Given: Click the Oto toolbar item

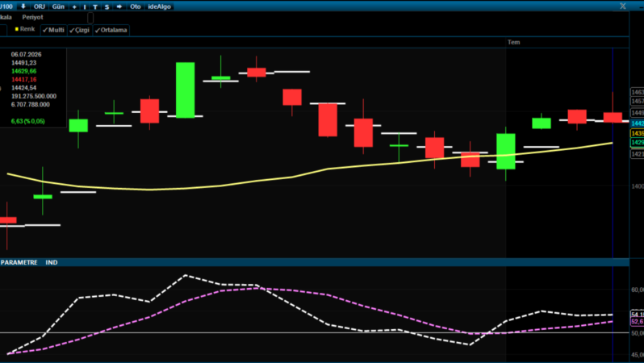Looking at the screenshot, I should (135, 6).
